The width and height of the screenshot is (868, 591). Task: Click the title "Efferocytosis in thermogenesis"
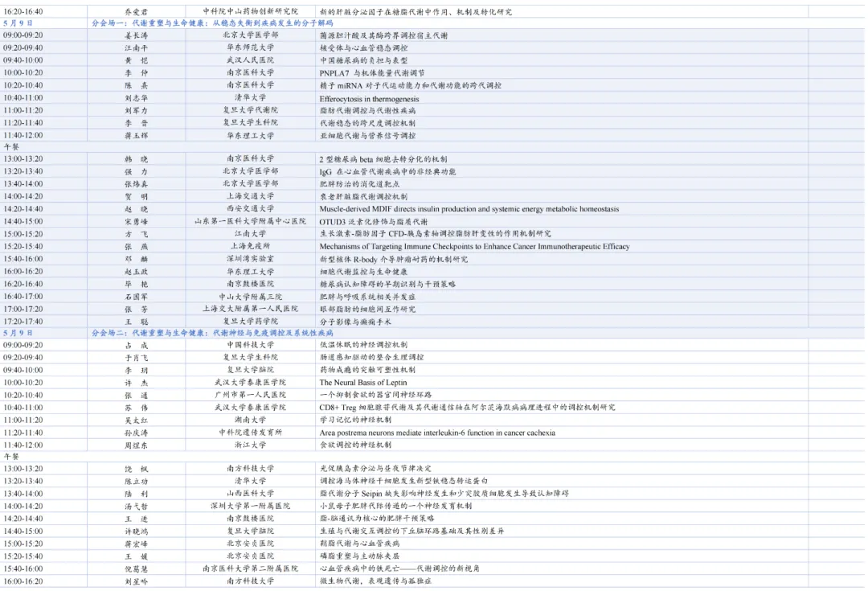pyautogui.click(x=369, y=99)
